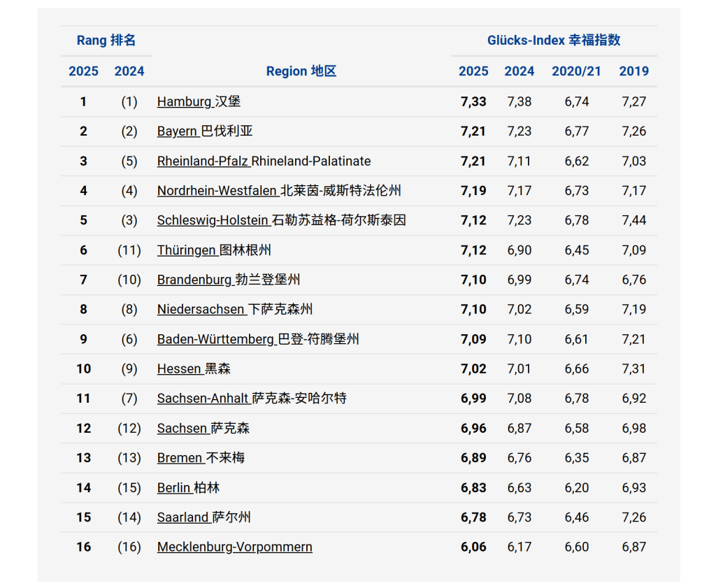This screenshot has width=716, height=588.
Task: Open the Schleswig-Holstein region link
Action: pyautogui.click(x=213, y=220)
